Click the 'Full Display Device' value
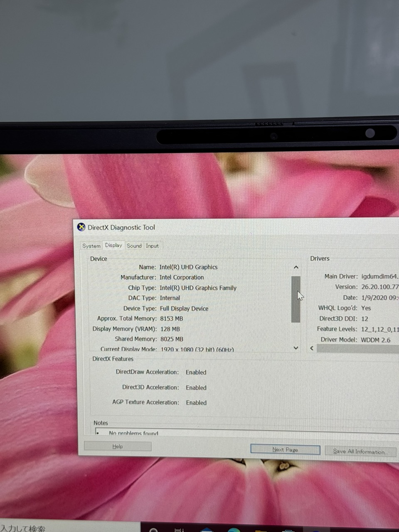The height and width of the screenshot is (532, 399). pos(184,308)
